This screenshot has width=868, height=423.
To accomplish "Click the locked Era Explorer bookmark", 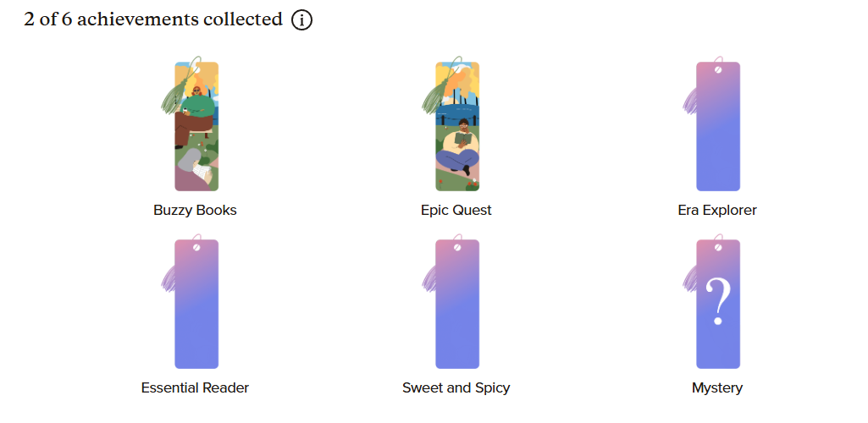I will coord(718,135).
